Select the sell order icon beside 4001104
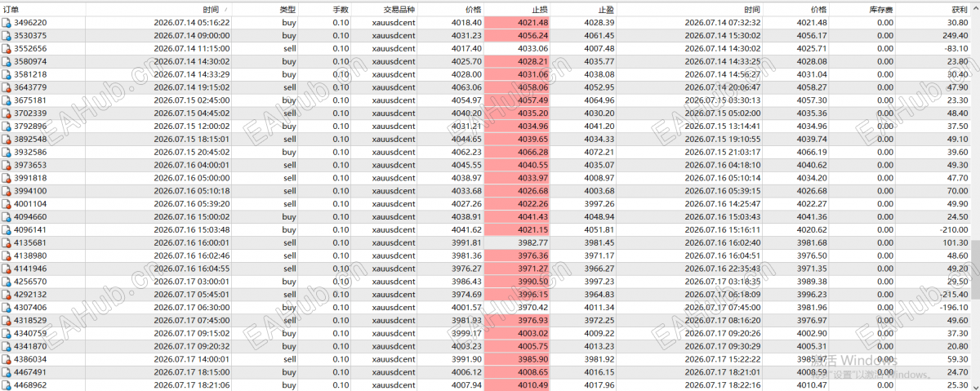 tap(7, 203)
